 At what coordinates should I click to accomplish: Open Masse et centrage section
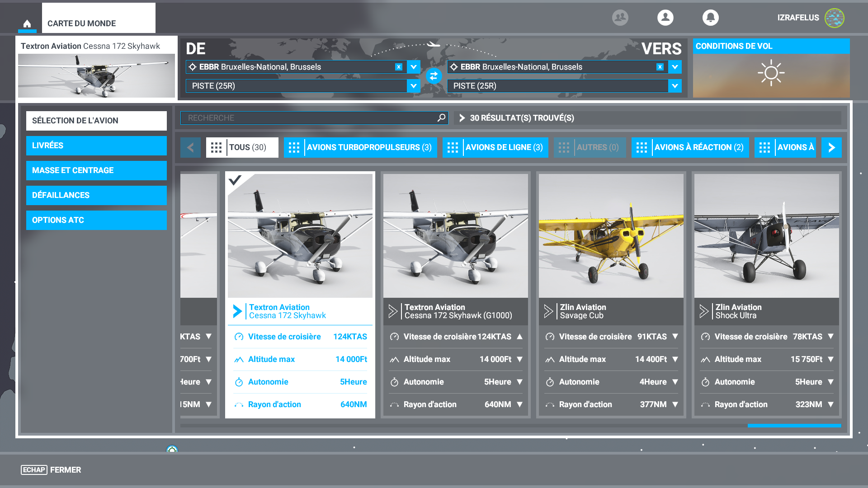[96, 170]
